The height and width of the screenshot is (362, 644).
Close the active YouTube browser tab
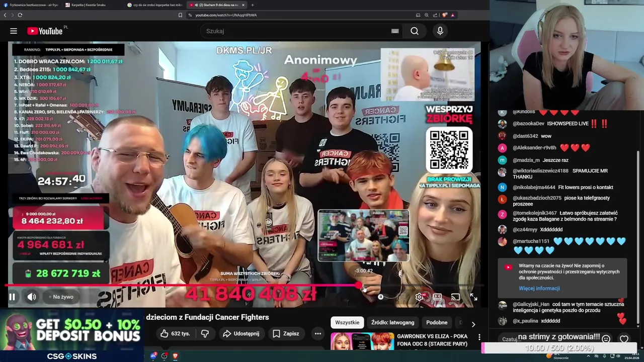pos(243,5)
